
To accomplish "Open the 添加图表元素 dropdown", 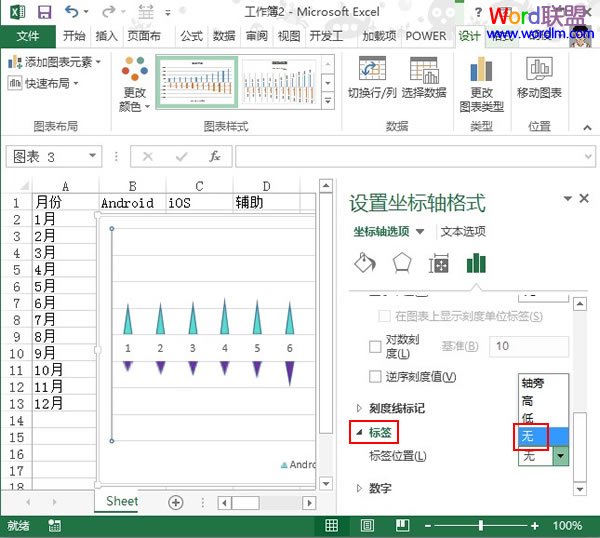I will pyautogui.click(x=54, y=62).
